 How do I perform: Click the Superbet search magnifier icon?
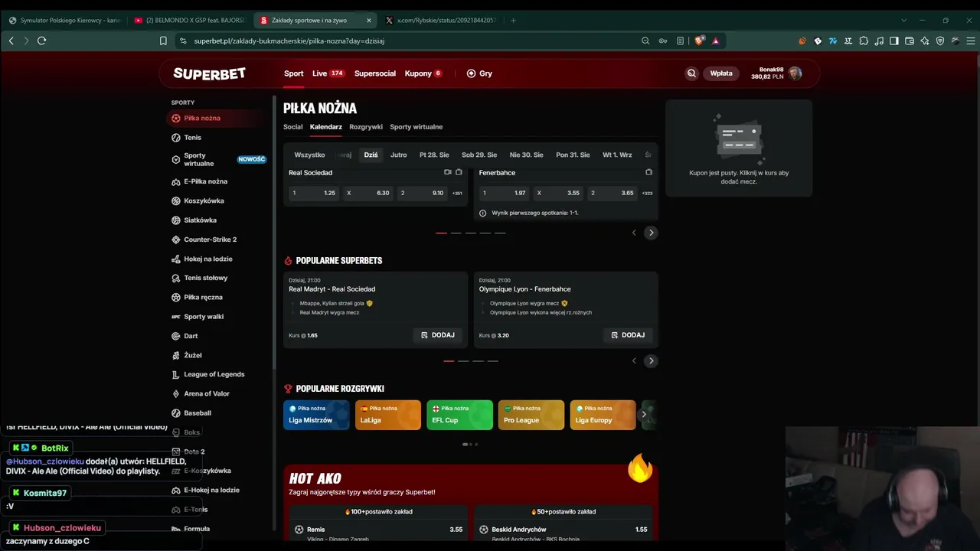[x=691, y=73]
